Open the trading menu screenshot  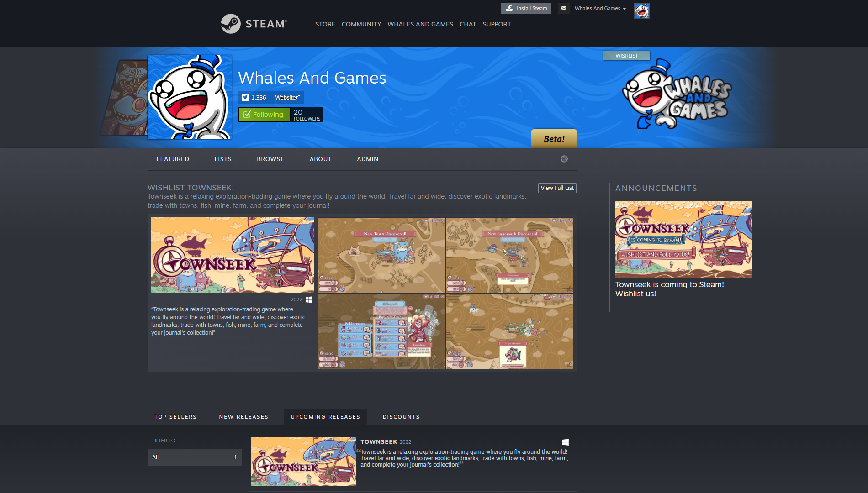381,331
